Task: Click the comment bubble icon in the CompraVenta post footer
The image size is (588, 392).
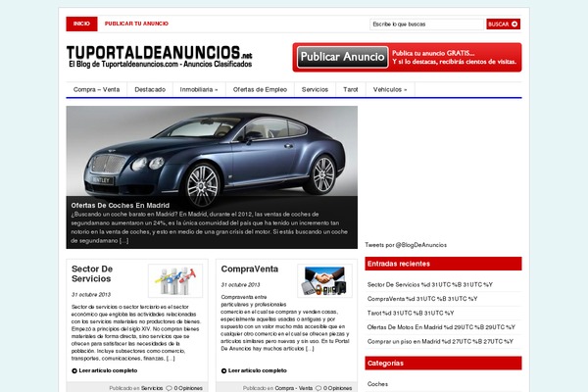Action: click(318, 388)
